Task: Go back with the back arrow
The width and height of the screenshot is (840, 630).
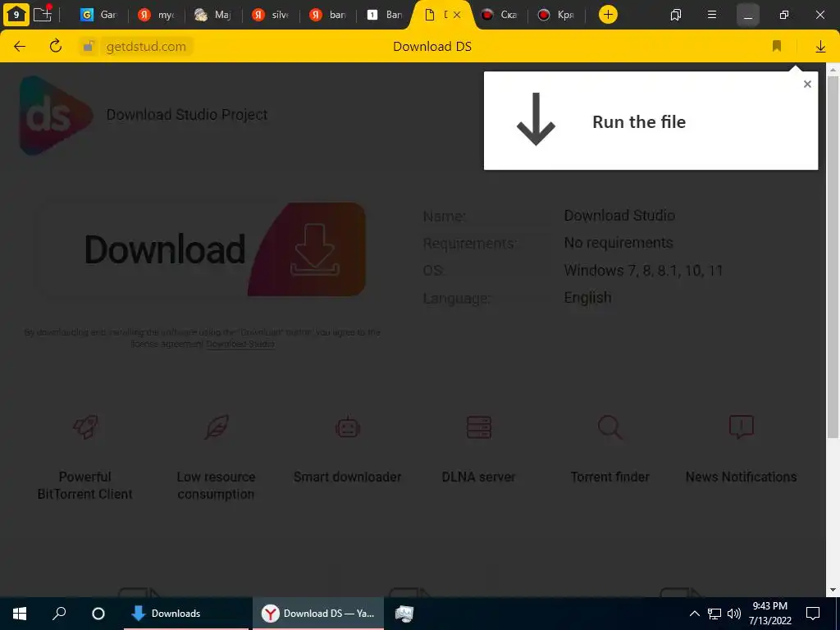Action: pyautogui.click(x=20, y=46)
